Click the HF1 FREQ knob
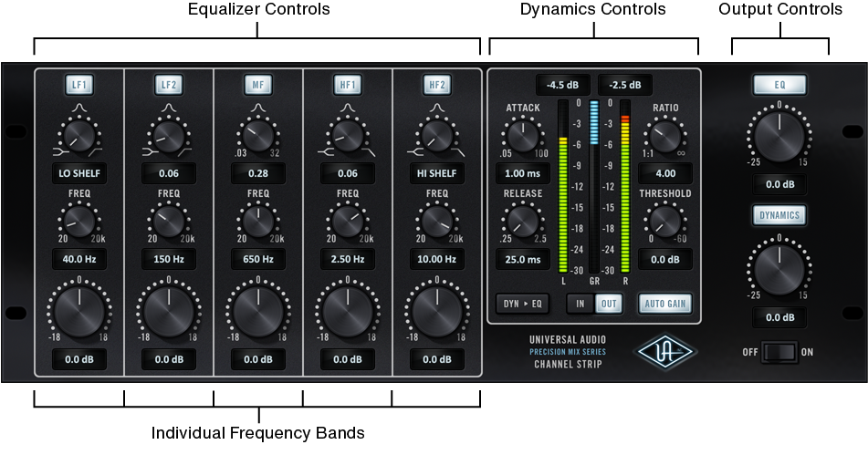 pyautogui.click(x=348, y=222)
